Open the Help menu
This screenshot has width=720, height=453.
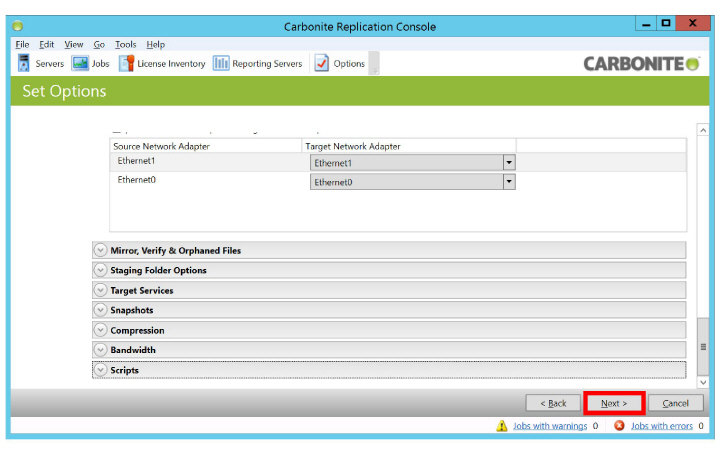click(x=156, y=45)
